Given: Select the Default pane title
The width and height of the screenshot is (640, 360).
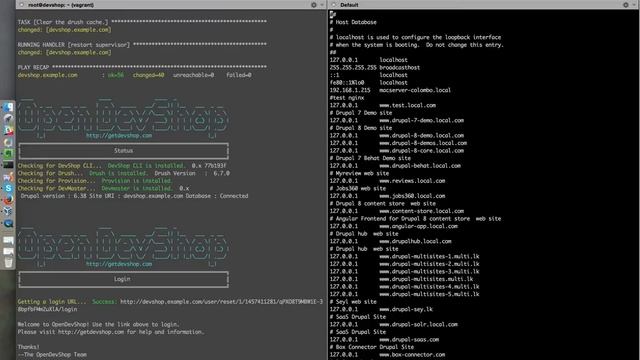Looking at the screenshot, I should (x=349, y=5).
